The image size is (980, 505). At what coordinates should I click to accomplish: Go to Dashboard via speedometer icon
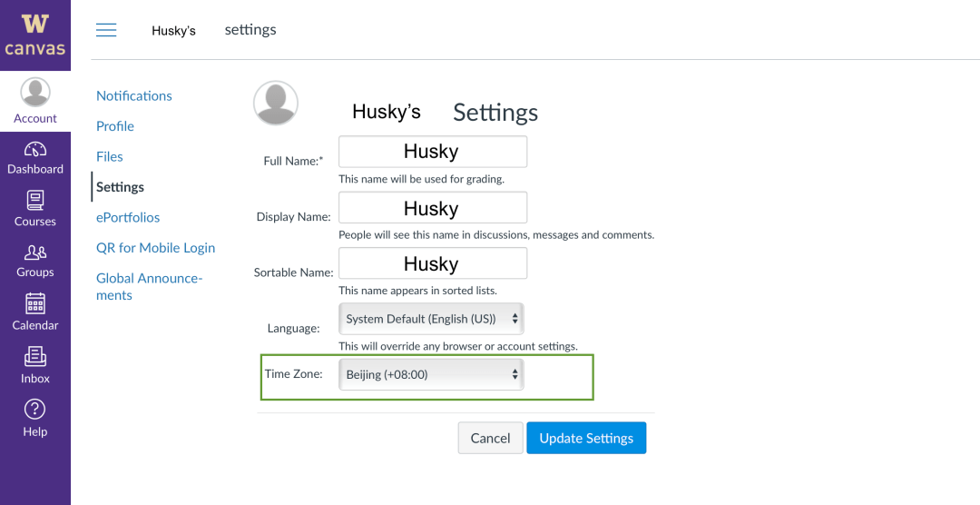pos(35,150)
